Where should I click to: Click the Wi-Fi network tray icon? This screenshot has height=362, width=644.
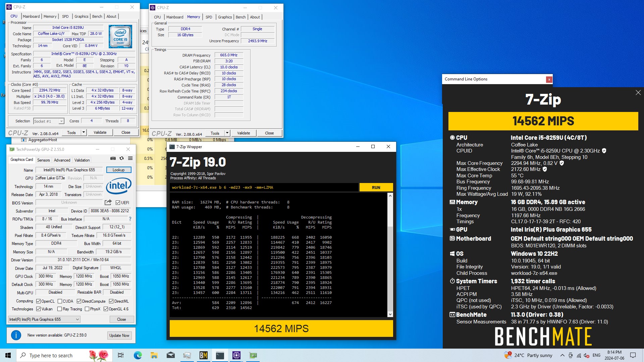(x=579, y=355)
